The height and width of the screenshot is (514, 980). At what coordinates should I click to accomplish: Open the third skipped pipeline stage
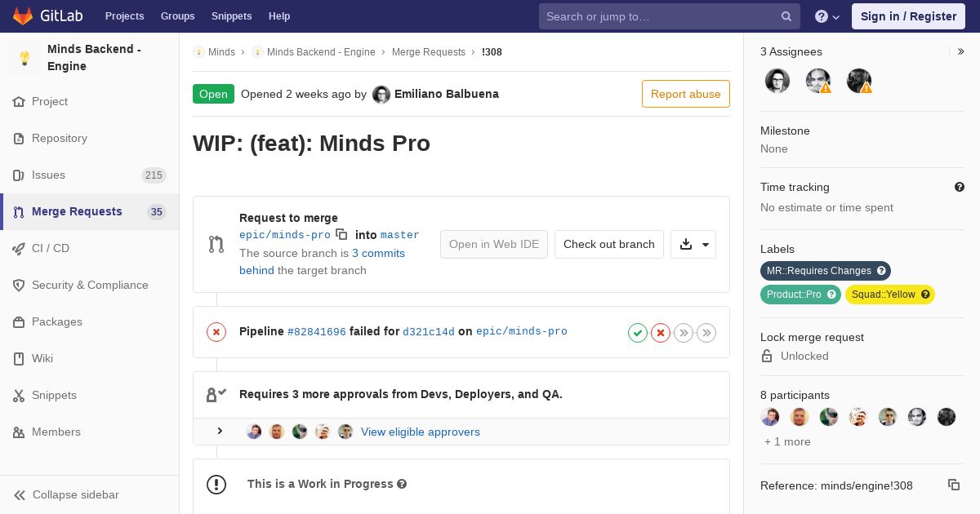684,332
